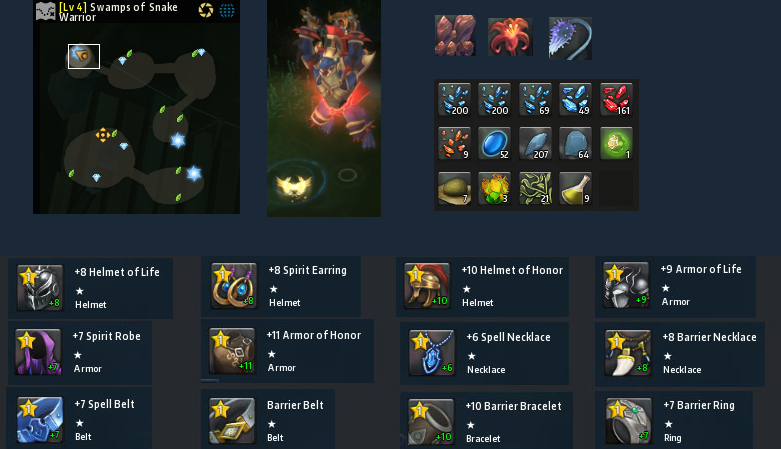Select the blue gem with count 52

[494, 144]
